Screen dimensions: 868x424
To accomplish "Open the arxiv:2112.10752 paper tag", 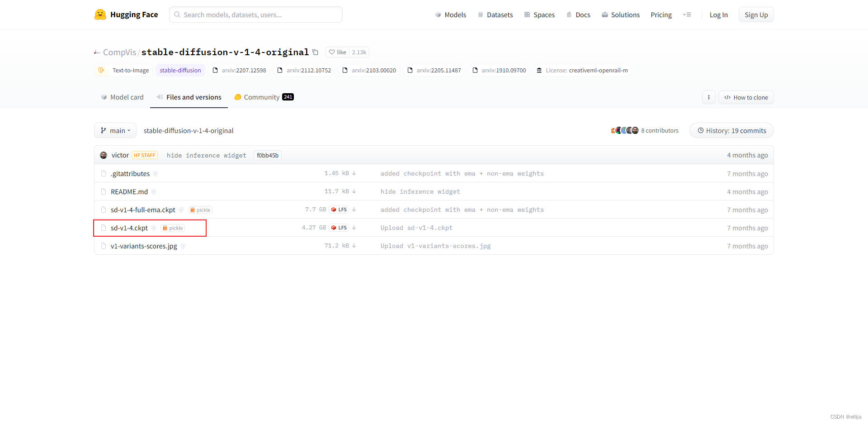I will (304, 70).
